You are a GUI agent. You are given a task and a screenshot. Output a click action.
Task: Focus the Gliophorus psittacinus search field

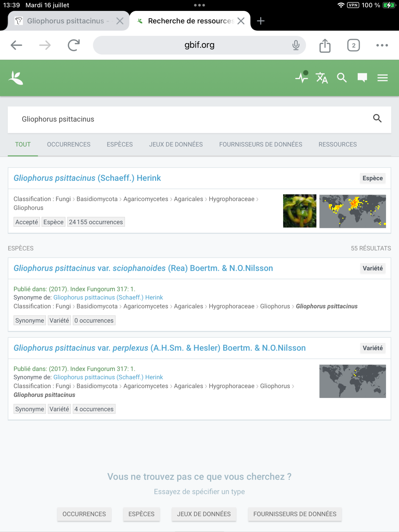tap(186, 119)
